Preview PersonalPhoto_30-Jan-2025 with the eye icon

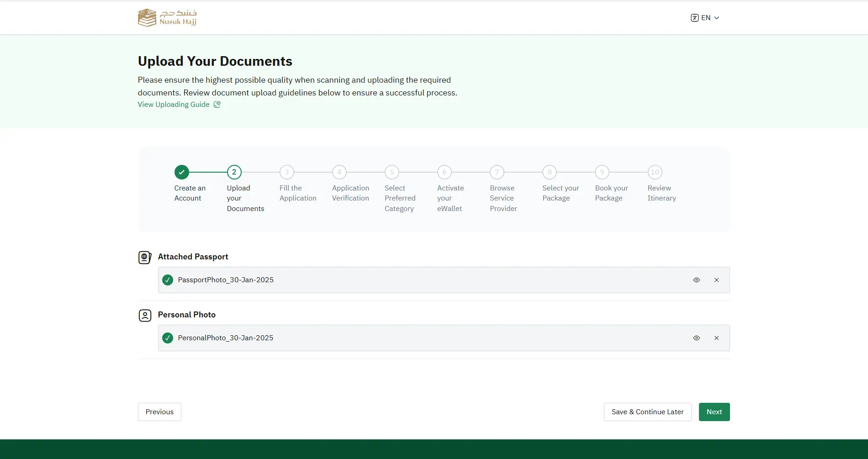coord(696,338)
